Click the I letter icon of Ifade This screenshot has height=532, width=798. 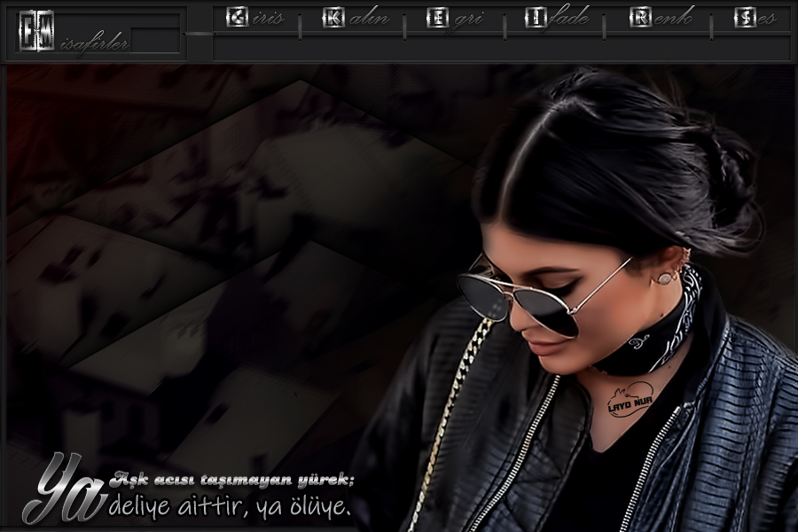point(536,18)
